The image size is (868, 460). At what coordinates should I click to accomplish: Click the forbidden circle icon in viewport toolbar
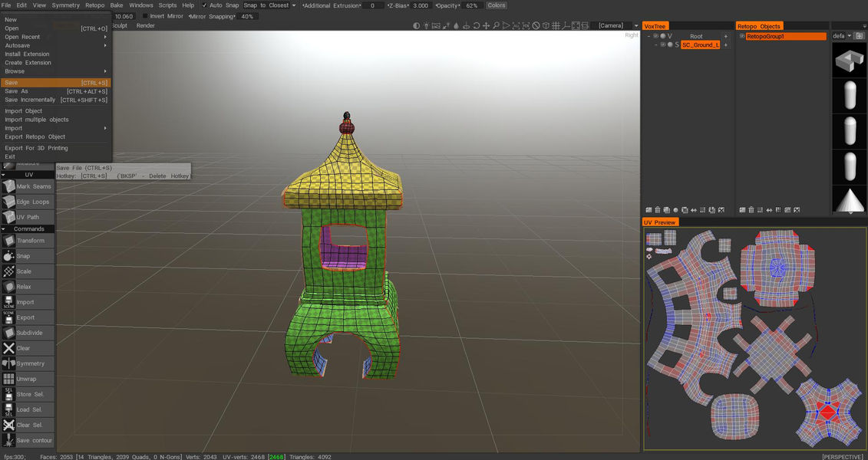(536, 25)
